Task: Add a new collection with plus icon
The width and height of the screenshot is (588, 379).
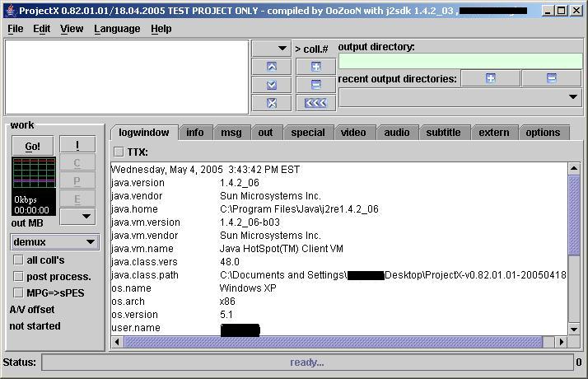Action: 315,67
